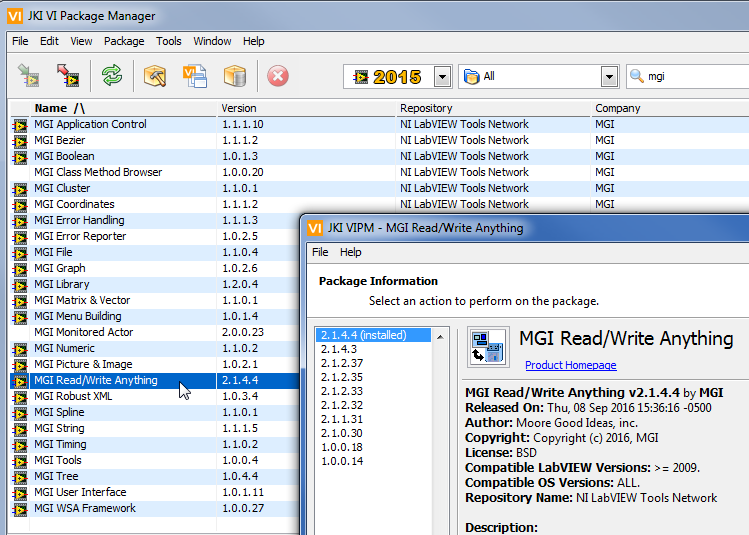Select version 2.1.4.3 in list
Image resolution: width=749 pixels, height=535 pixels.
pyautogui.click(x=374, y=349)
